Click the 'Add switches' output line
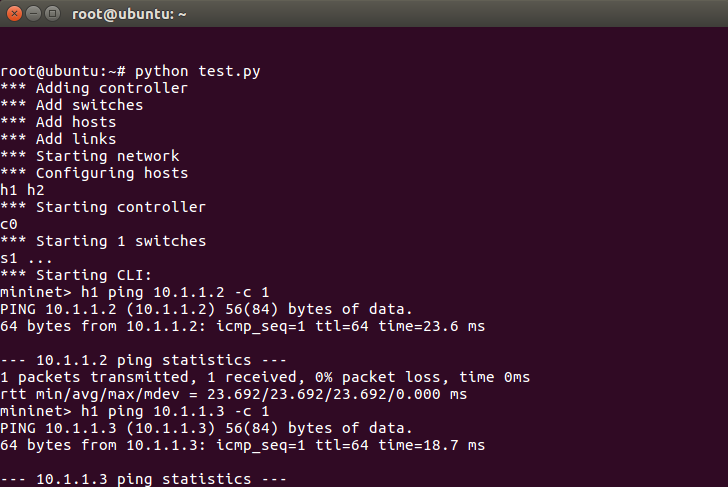Image resolution: width=728 pixels, height=487 pixels. 72,105
